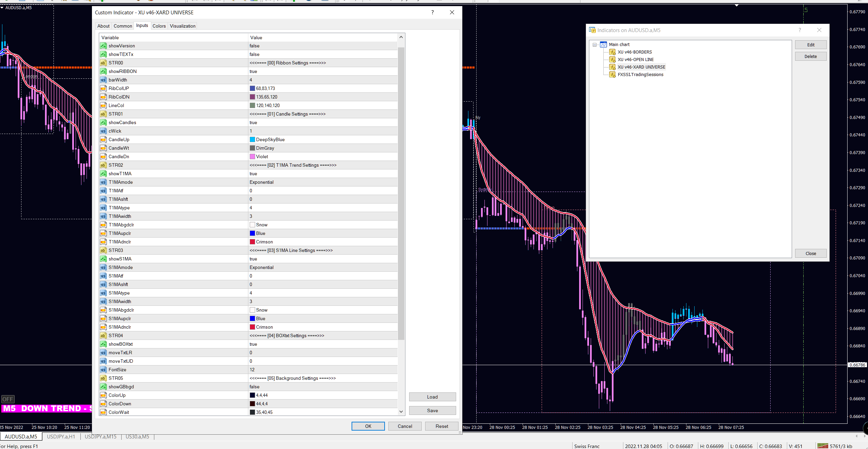Click the showRIBBON boolean variable icon

[103, 71]
